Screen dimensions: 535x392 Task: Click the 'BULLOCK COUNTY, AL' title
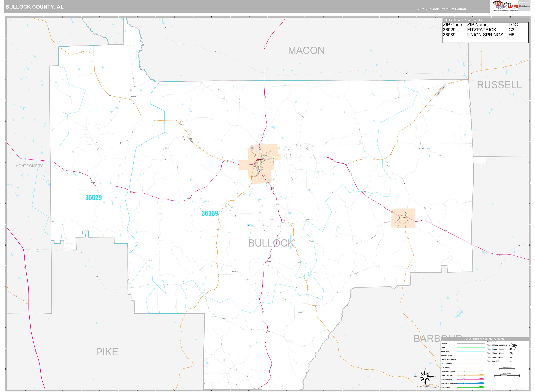click(x=34, y=7)
